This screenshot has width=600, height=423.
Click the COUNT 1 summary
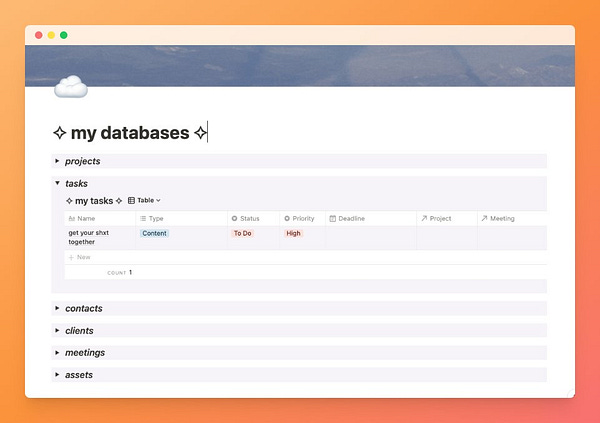point(120,273)
